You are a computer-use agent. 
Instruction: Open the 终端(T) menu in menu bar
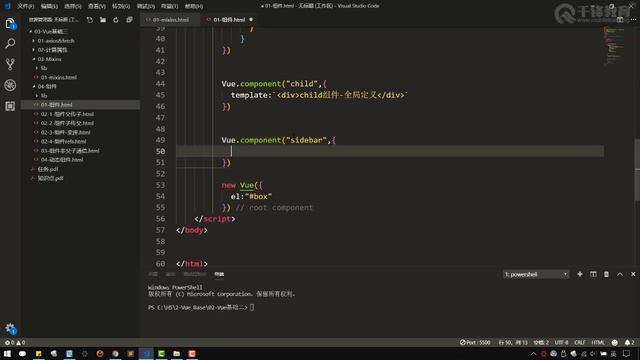(x=169, y=6)
